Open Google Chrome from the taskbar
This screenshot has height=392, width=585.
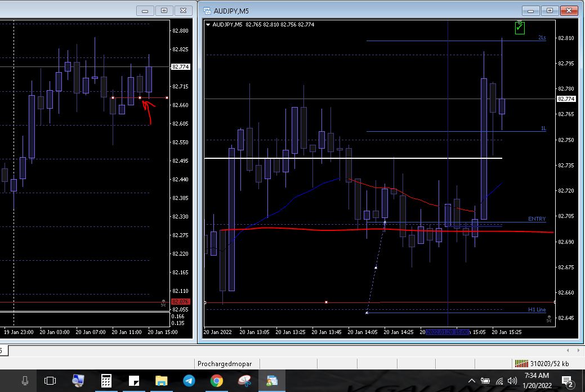tap(216, 381)
